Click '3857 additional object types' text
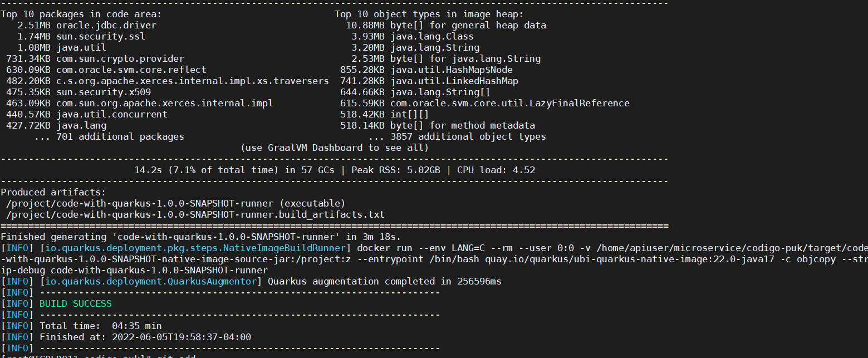The image size is (868, 358). click(x=468, y=137)
